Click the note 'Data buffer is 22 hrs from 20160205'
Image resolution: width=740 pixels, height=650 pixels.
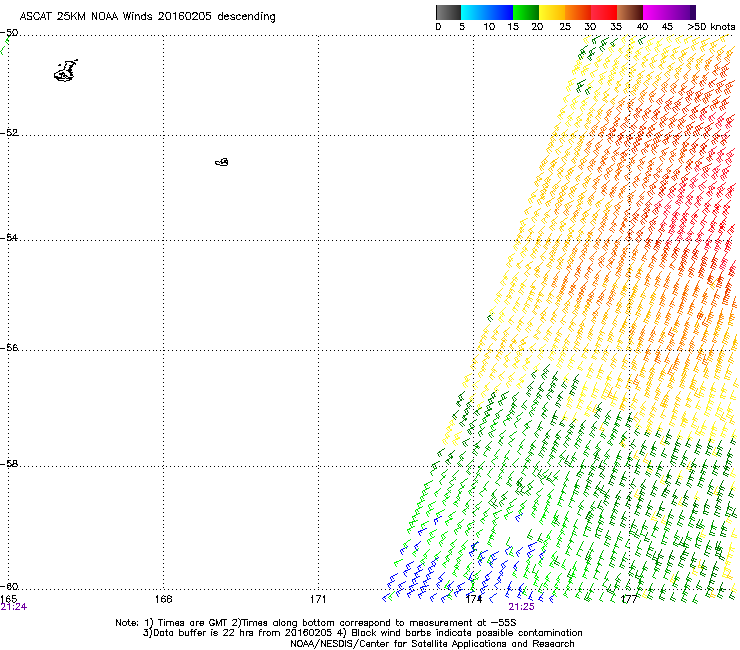pos(244,633)
